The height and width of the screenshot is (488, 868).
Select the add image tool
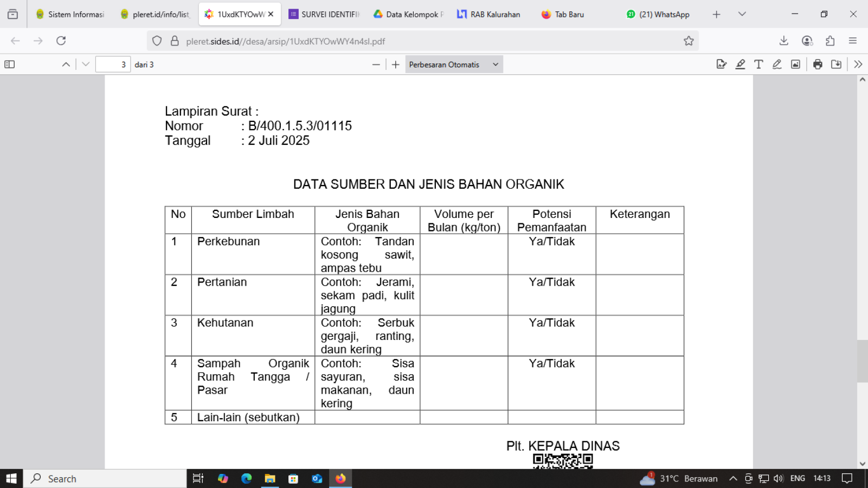pyautogui.click(x=795, y=65)
